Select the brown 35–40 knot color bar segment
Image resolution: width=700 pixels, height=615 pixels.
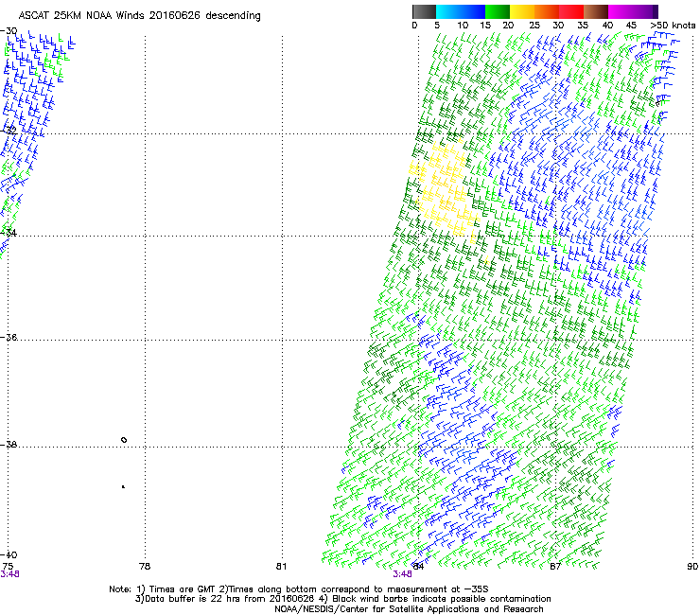596,11
